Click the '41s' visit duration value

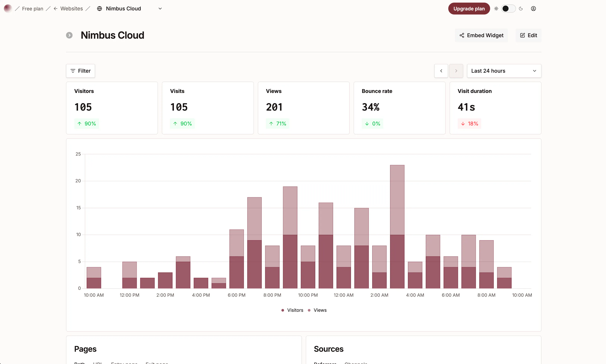(466, 107)
